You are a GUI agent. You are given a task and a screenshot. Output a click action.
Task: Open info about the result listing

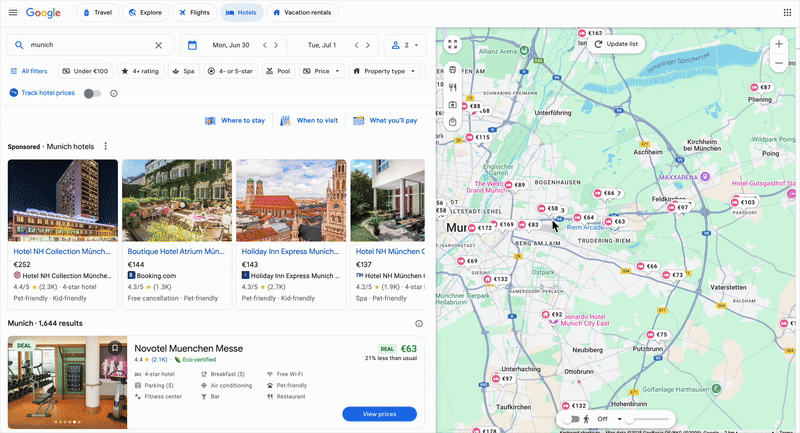[x=419, y=324]
